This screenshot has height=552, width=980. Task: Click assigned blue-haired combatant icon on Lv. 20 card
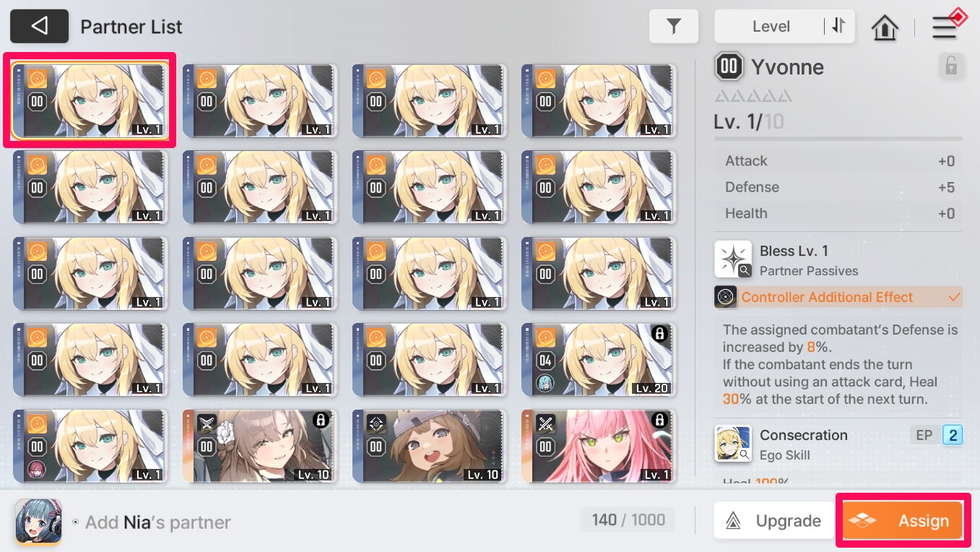pyautogui.click(x=546, y=384)
